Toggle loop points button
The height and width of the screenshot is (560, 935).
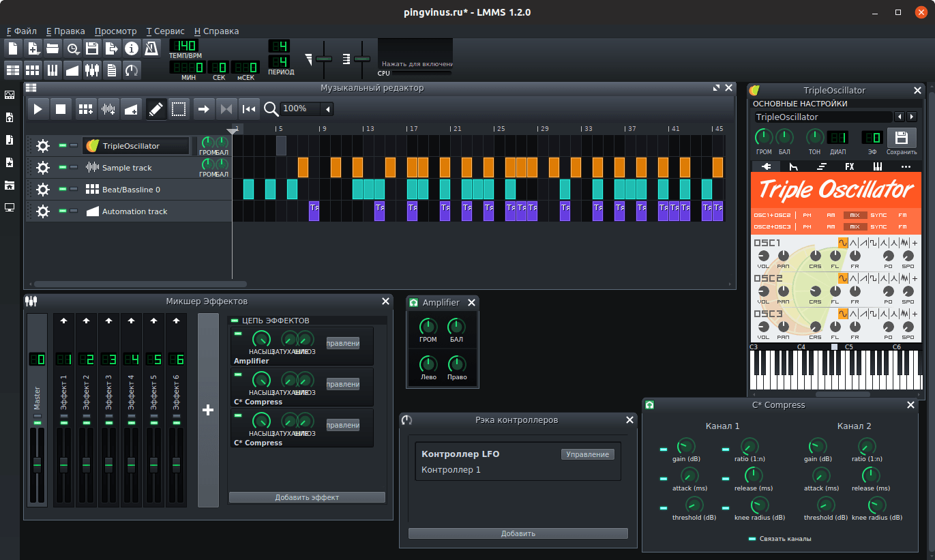(226, 108)
